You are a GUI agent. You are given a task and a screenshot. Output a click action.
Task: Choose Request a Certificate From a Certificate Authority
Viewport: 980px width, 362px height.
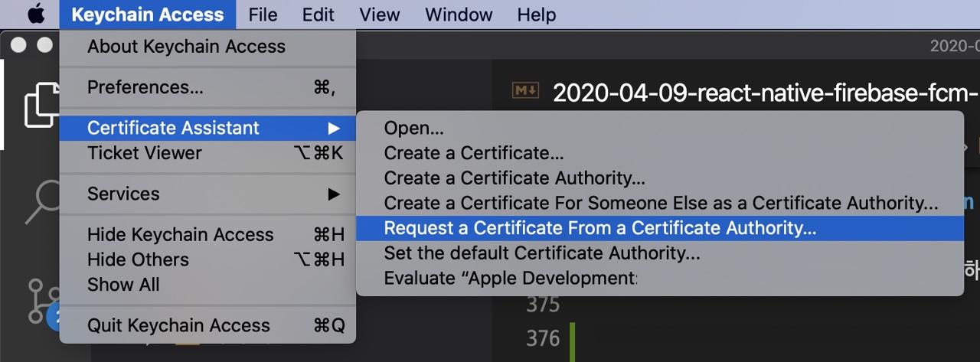(660, 228)
